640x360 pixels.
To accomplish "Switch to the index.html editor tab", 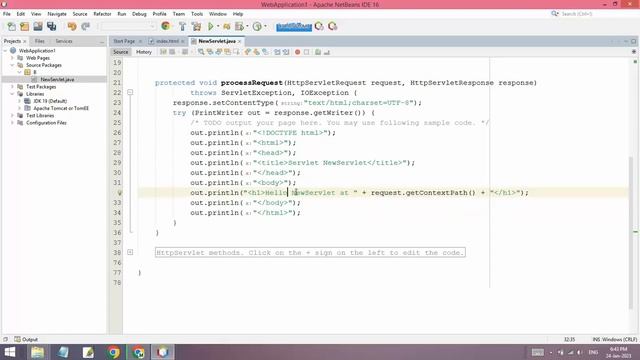I will 167,41.
